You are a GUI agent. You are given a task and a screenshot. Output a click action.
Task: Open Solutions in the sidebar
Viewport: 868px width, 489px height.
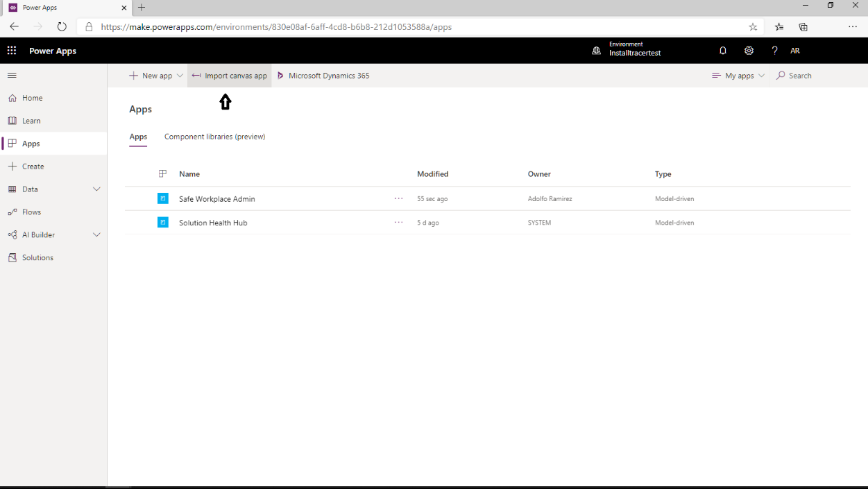[x=53, y=257]
